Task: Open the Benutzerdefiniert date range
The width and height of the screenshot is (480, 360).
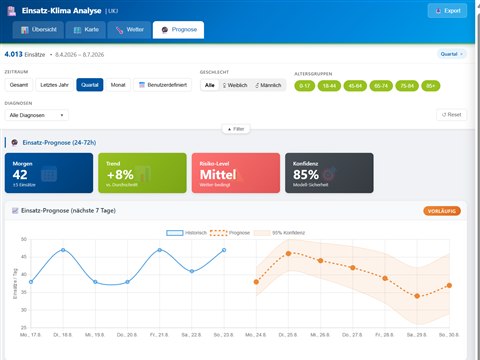Action: tap(163, 85)
